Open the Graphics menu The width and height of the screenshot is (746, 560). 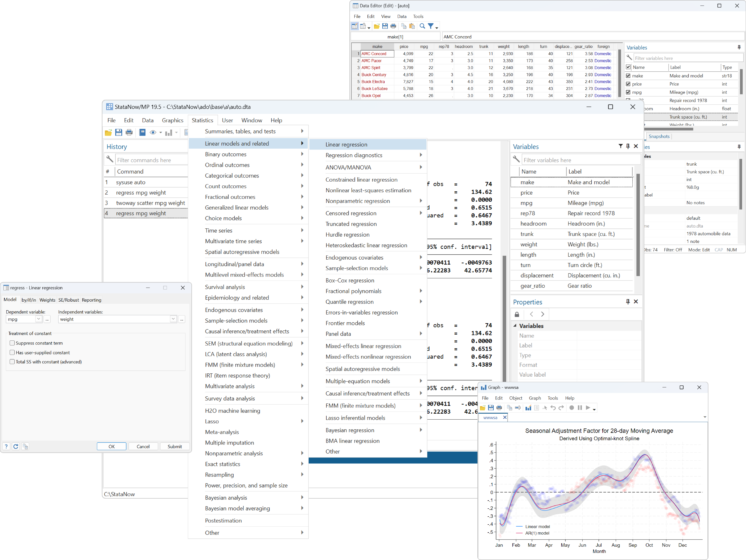point(172,120)
